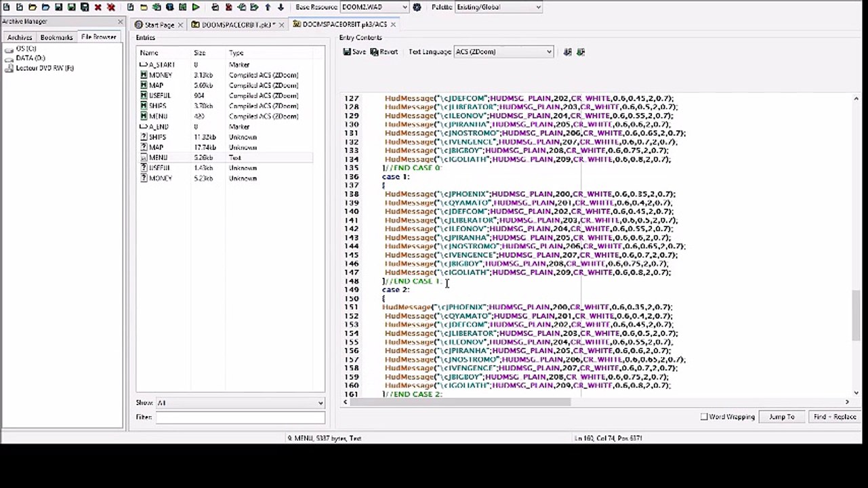Viewport: 868px width, 488px height.
Task: Select the MONEY Unknown entry of 5.23kb
Action: click(225, 178)
